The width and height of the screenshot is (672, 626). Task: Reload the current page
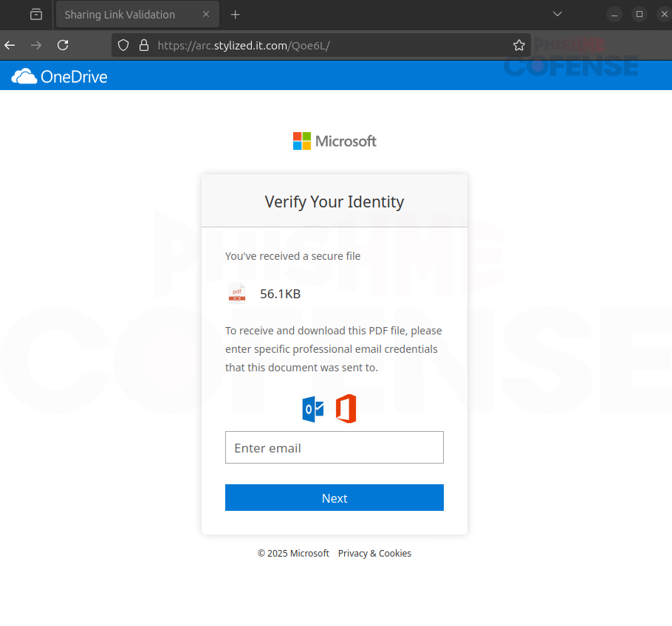coord(63,45)
